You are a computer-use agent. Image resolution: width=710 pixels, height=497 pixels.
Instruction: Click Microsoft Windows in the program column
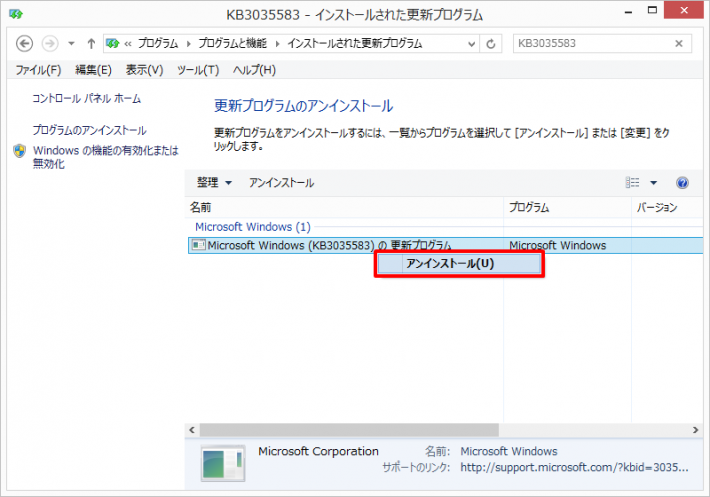pyautogui.click(x=557, y=245)
